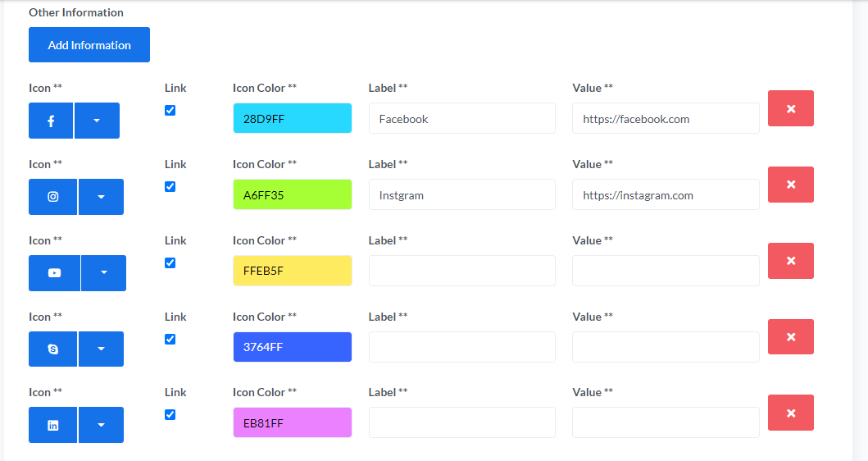
Task: Delete the LinkedIn information row
Action: point(790,413)
